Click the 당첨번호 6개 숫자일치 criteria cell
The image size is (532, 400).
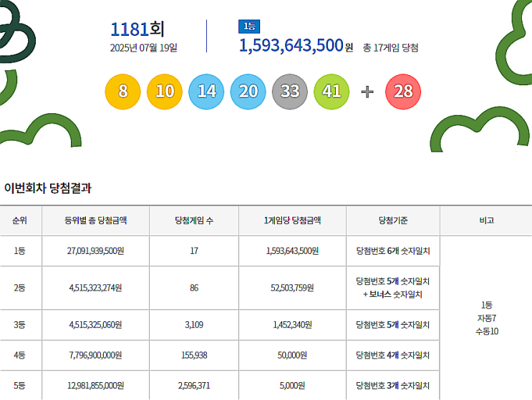coord(393,251)
